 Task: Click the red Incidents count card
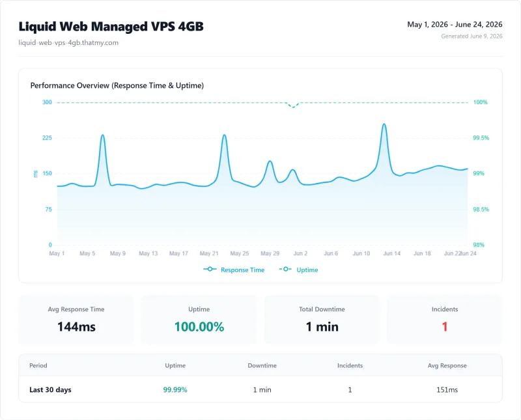point(445,319)
